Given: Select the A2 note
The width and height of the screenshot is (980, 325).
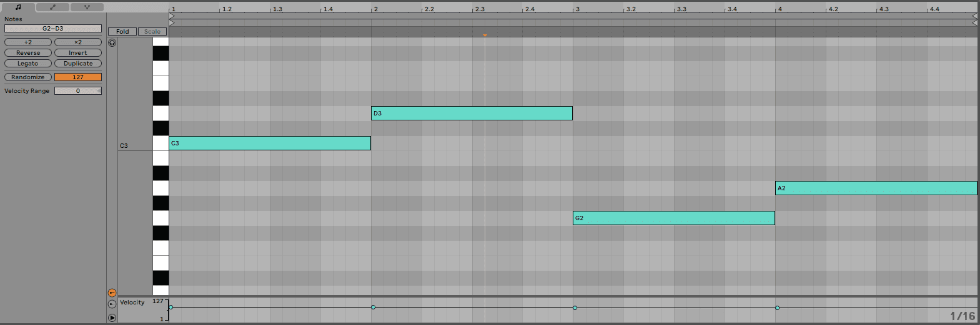Looking at the screenshot, I should coord(876,188).
